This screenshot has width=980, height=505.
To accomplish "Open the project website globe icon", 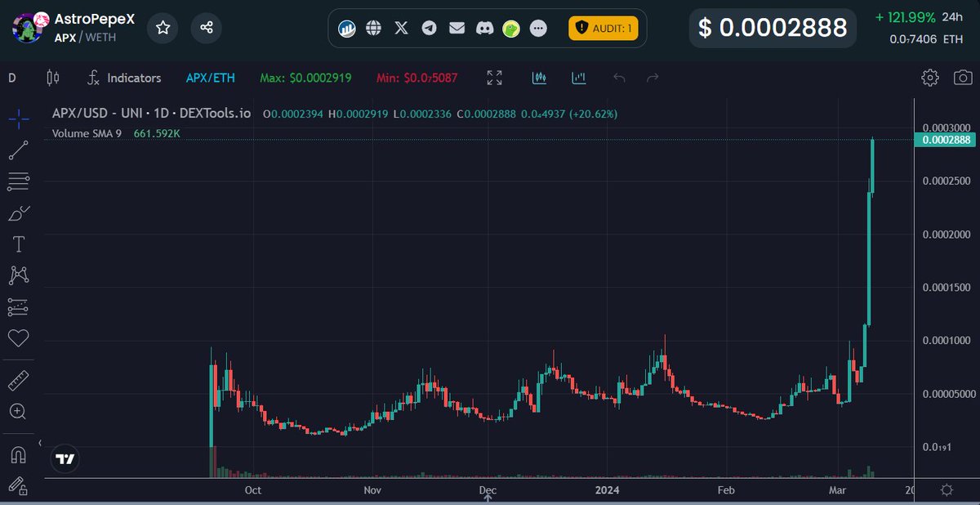I will coord(374,29).
